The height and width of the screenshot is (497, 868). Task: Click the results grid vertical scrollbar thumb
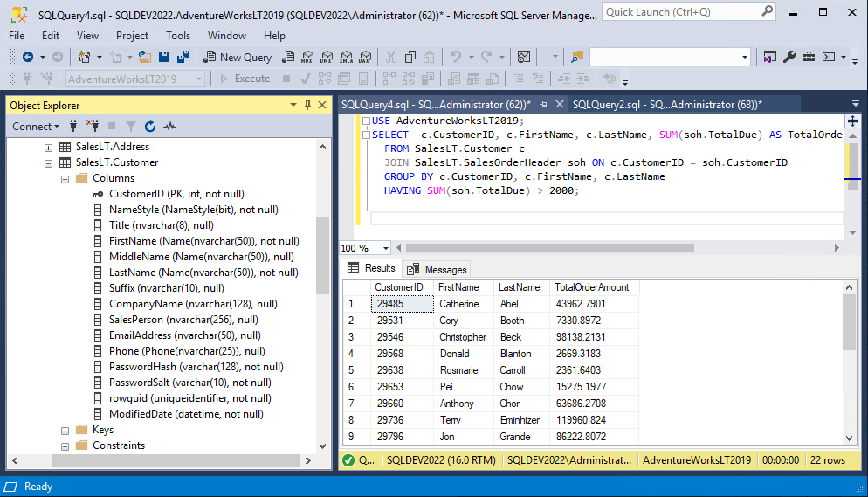[x=849, y=322]
